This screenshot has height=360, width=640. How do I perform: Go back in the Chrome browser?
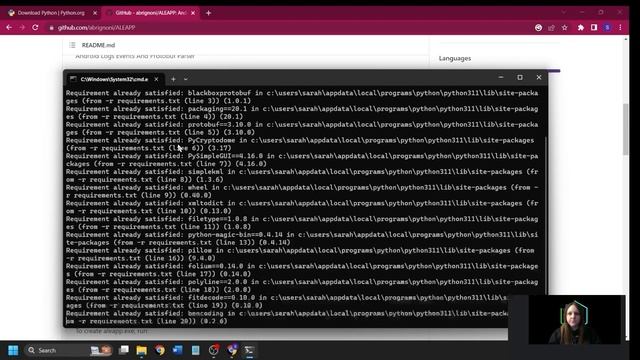coord(9,27)
